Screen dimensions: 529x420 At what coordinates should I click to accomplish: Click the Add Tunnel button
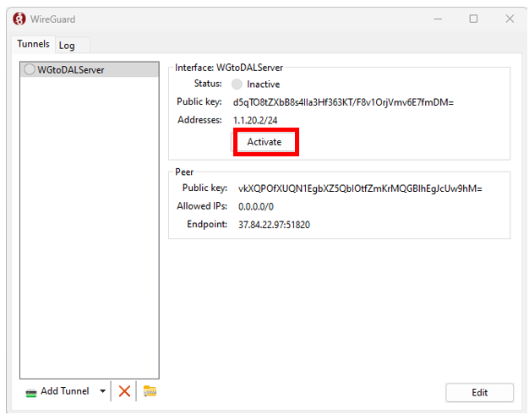(57, 391)
